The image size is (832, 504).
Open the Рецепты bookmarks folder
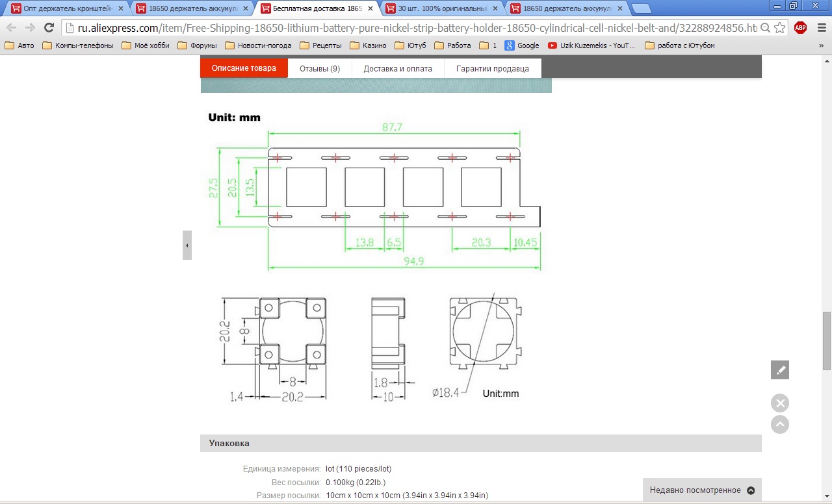pos(322,45)
